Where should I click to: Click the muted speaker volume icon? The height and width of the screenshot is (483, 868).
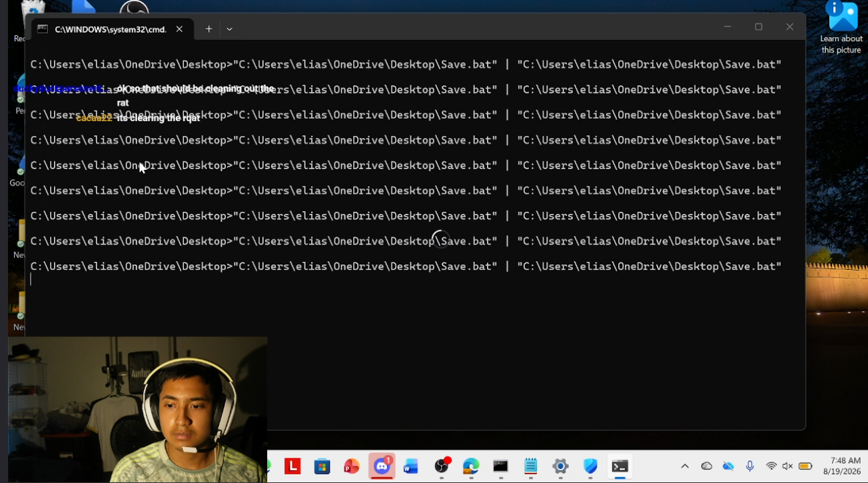pos(787,466)
